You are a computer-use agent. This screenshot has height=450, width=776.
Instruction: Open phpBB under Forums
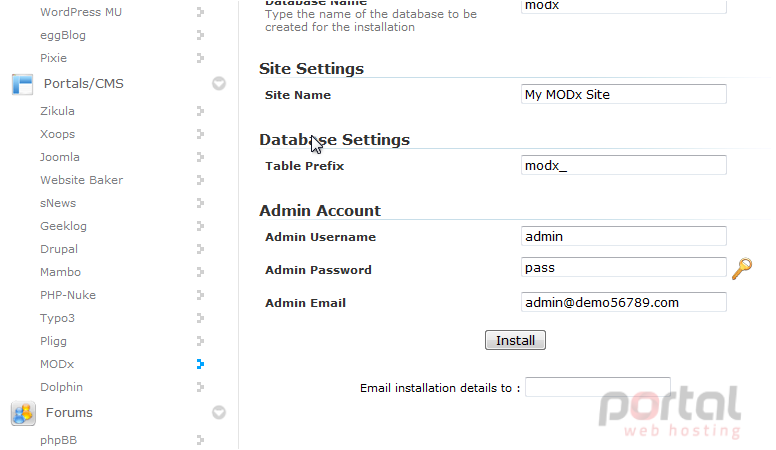click(x=58, y=440)
